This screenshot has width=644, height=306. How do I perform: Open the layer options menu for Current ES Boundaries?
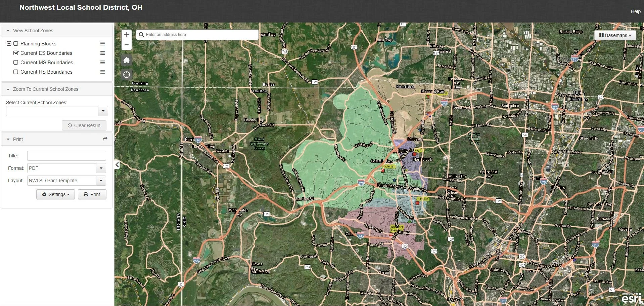coord(102,53)
